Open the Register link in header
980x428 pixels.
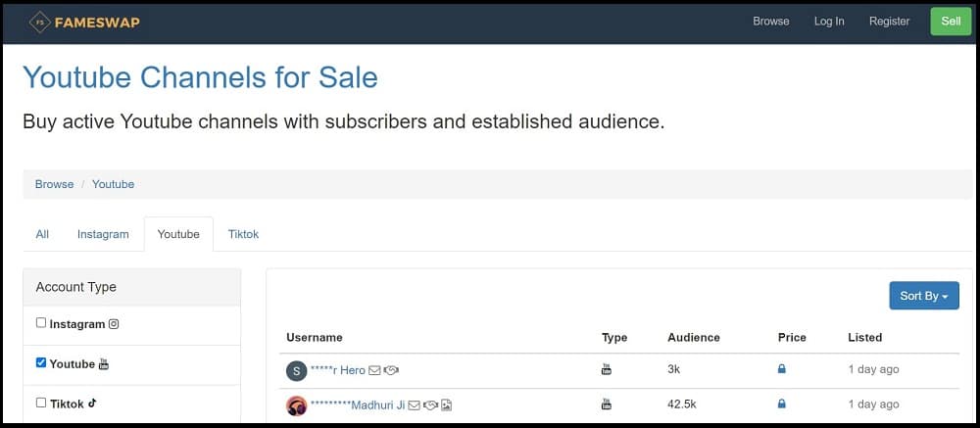(889, 22)
